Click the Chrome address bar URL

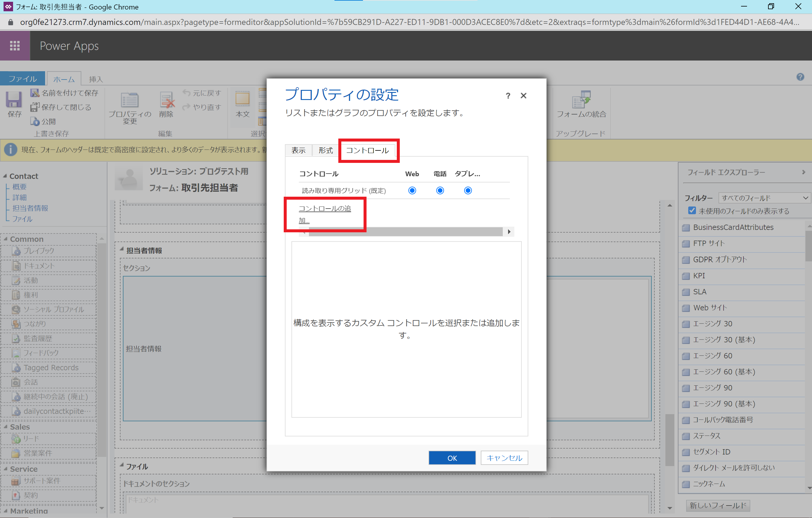click(x=409, y=22)
